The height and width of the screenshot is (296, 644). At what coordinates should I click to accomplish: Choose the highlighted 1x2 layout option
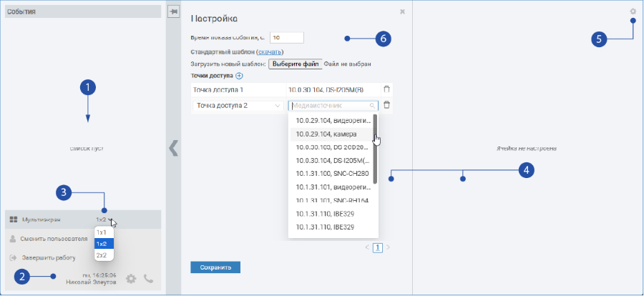point(104,244)
